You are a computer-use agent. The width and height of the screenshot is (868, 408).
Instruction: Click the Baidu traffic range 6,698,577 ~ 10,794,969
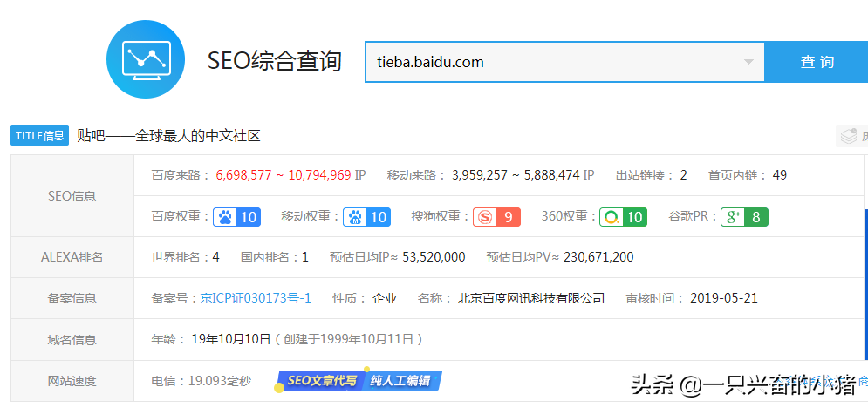(x=284, y=175)
